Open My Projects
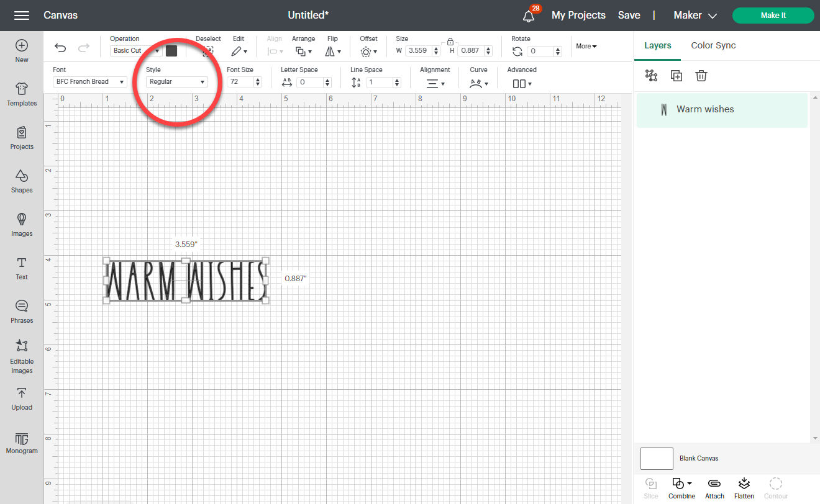Screen dimensions: 820x504 pos(578,15)
